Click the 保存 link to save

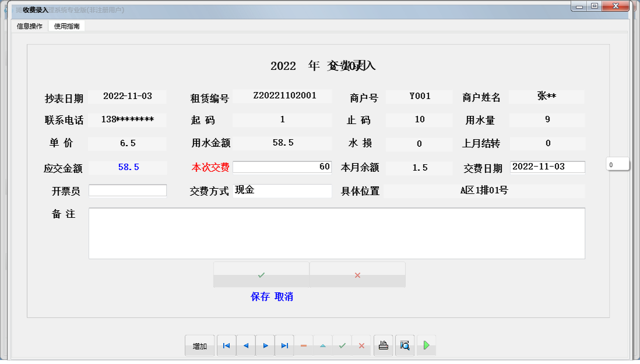point(259,296)
